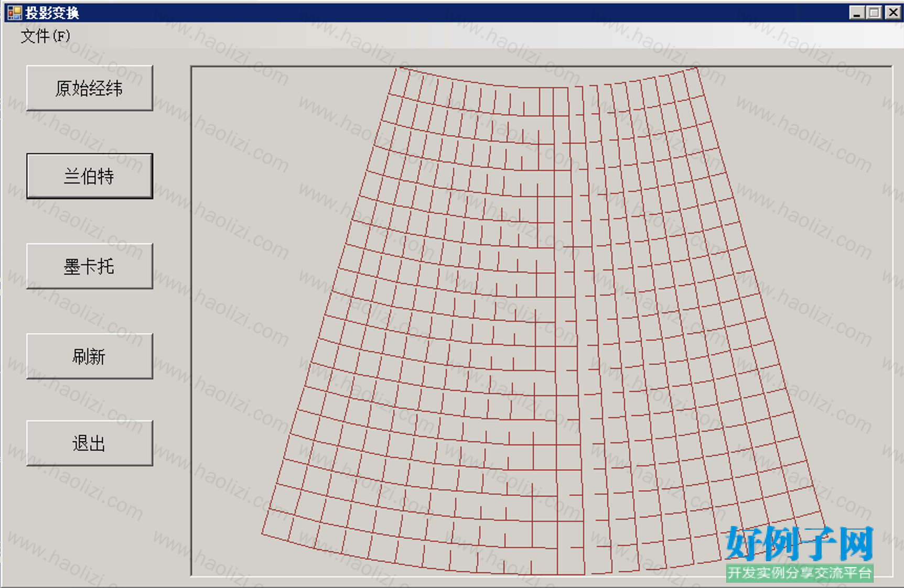This screenshot has height=588, width=904.
Task: Open the 文件(F) menu
Action: click(45, 36)
